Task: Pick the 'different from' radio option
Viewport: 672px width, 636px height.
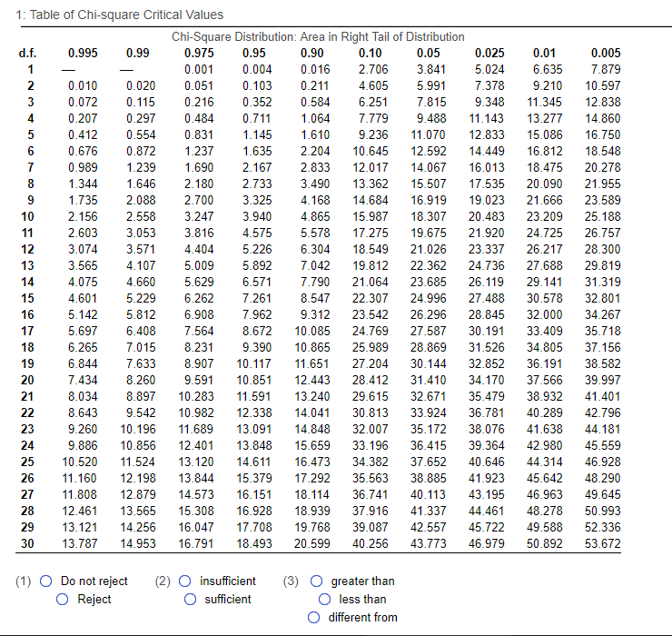Action: tap(313, 618)
